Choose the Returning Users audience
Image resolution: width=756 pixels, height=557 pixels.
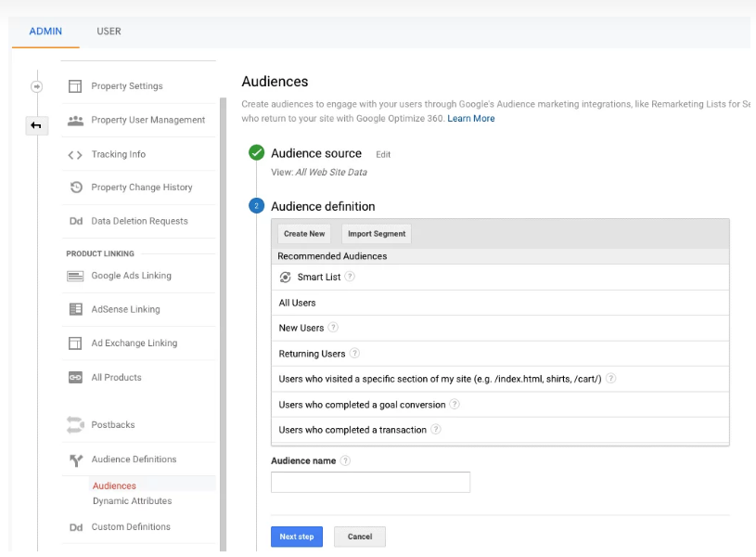[500, 354]
